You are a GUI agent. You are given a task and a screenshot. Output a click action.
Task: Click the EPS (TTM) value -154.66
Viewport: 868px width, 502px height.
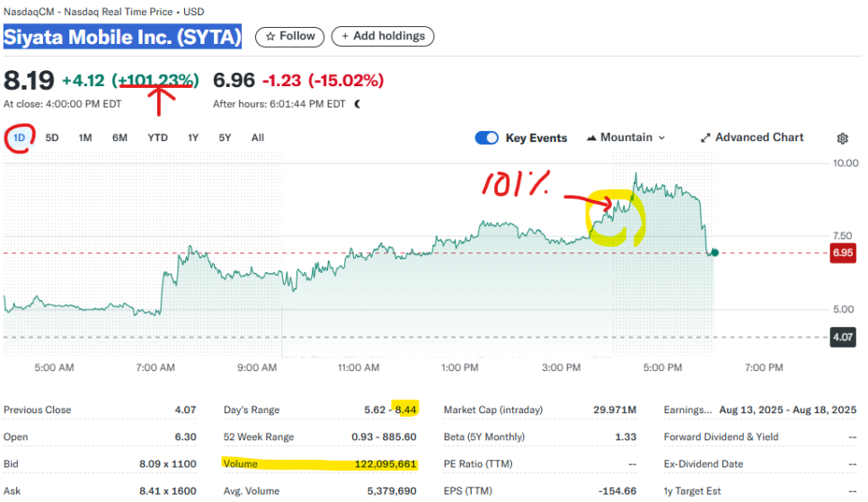point(617,491)
